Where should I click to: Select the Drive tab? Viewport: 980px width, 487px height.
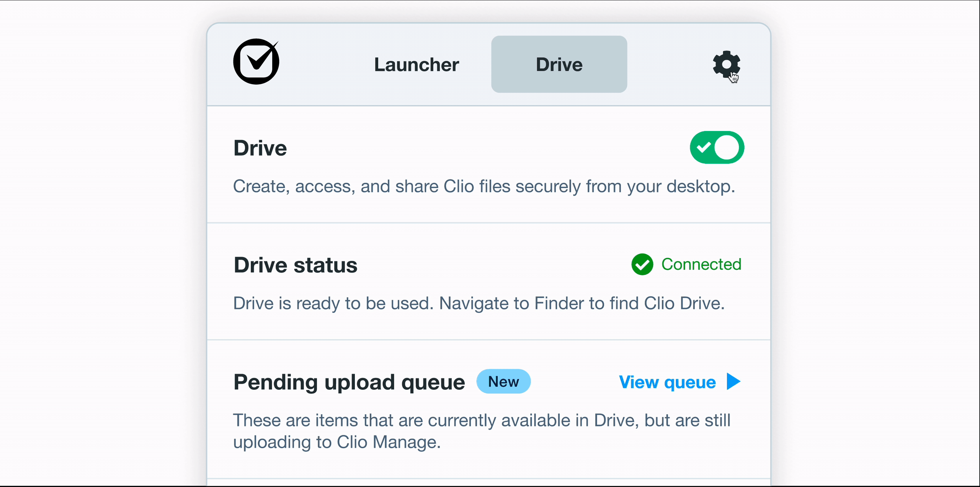[x=559, y=64]
